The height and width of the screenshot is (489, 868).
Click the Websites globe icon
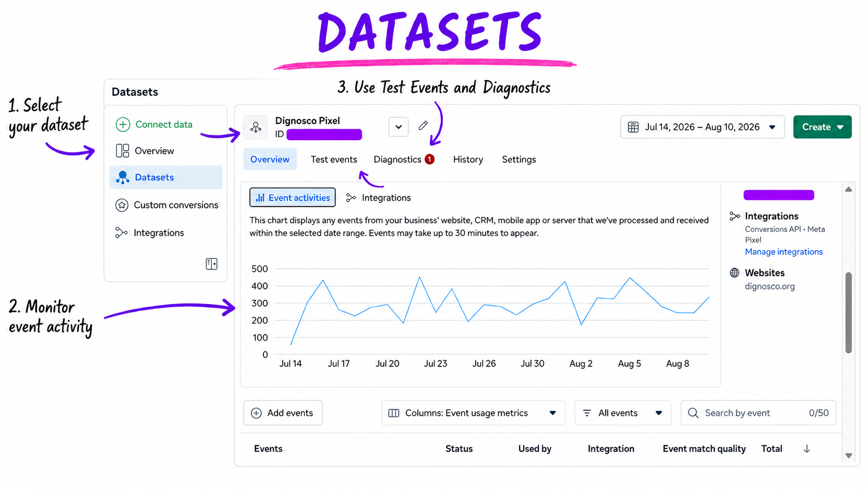point(735,273)
